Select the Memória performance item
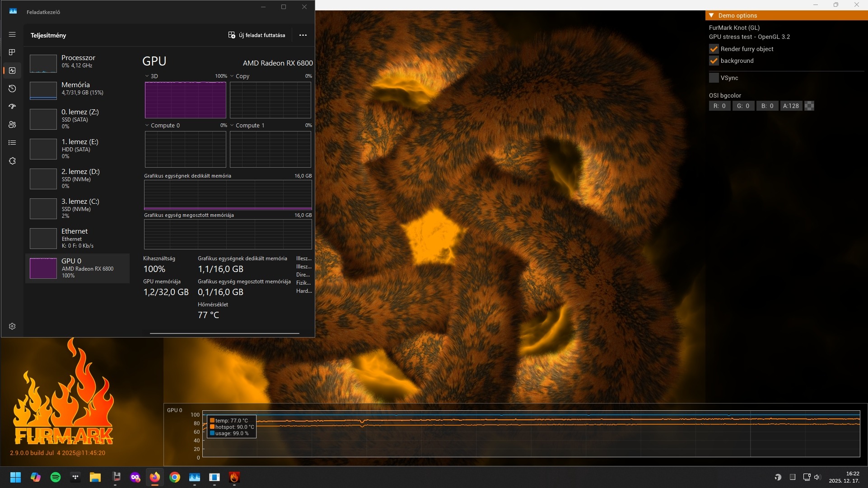Screen dimensions: 868x488 click(77, 89)
